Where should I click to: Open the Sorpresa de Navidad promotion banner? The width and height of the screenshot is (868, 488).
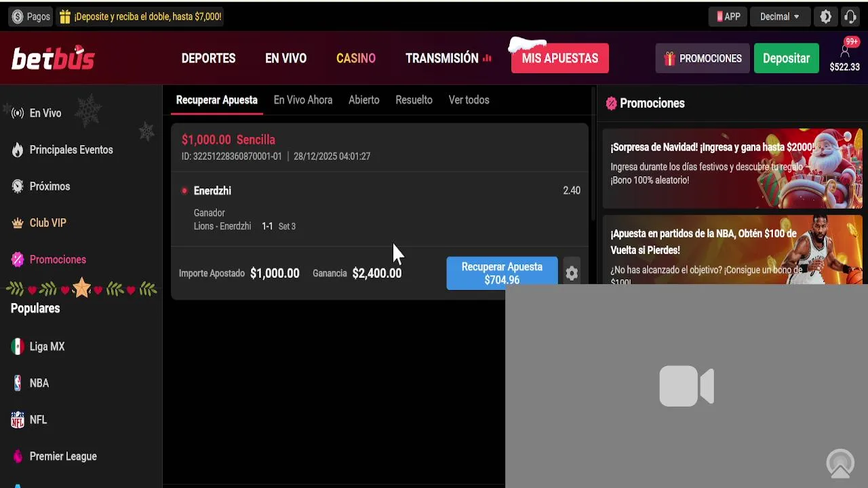pyautogui.click(x=732, y=168)
